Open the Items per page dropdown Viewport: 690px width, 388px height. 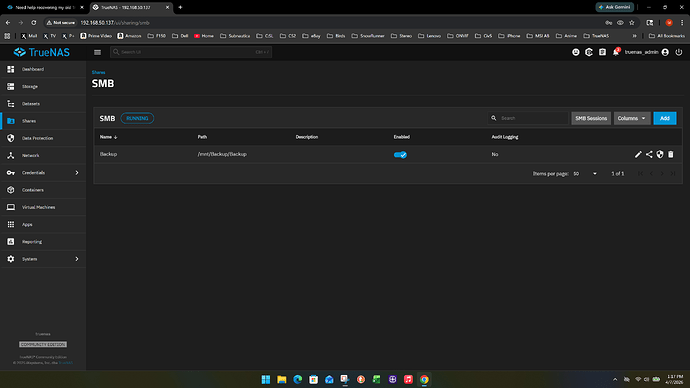[585, 174]
